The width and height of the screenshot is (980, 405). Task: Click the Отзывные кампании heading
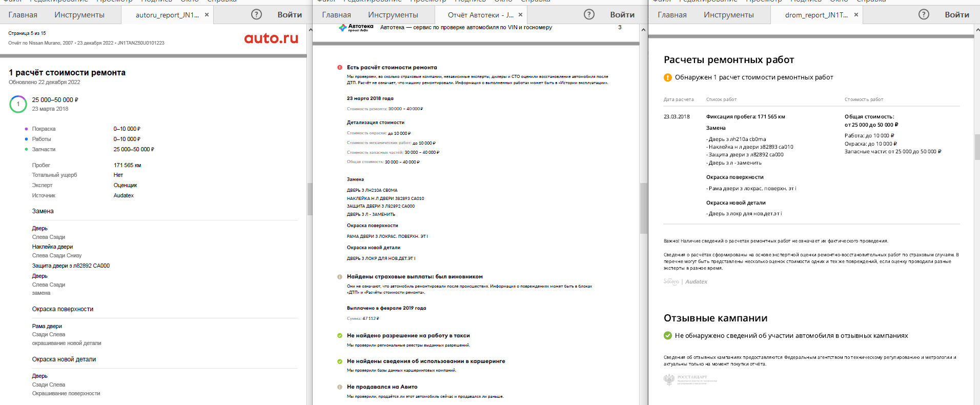click(716, 318)
